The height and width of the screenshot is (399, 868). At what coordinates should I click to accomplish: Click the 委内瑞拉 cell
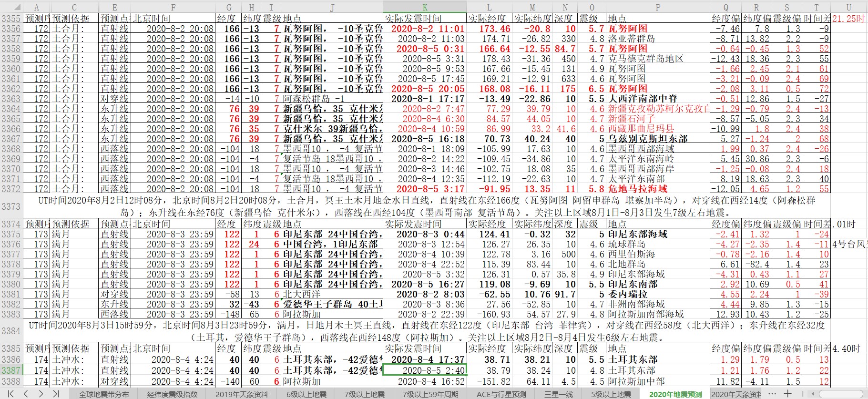658,294
